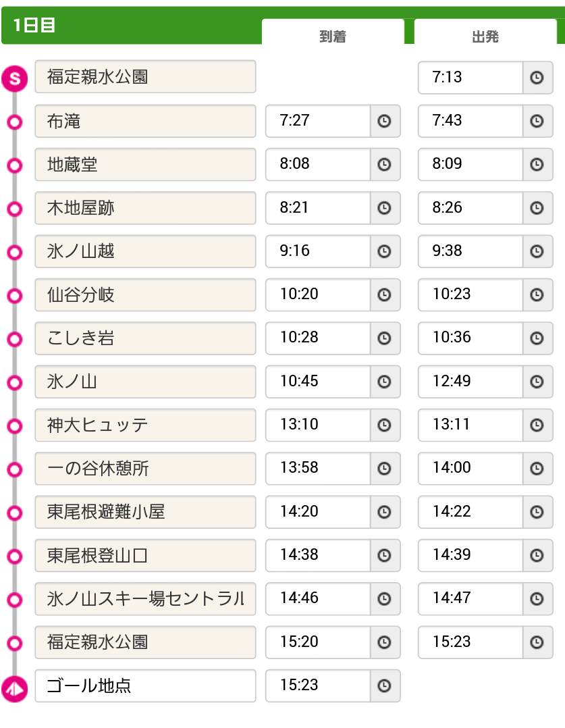This screenshot has height=728, width=565.
Task: Open clock picker for ゴール地点 15:23 arrival
Action: 384,685
